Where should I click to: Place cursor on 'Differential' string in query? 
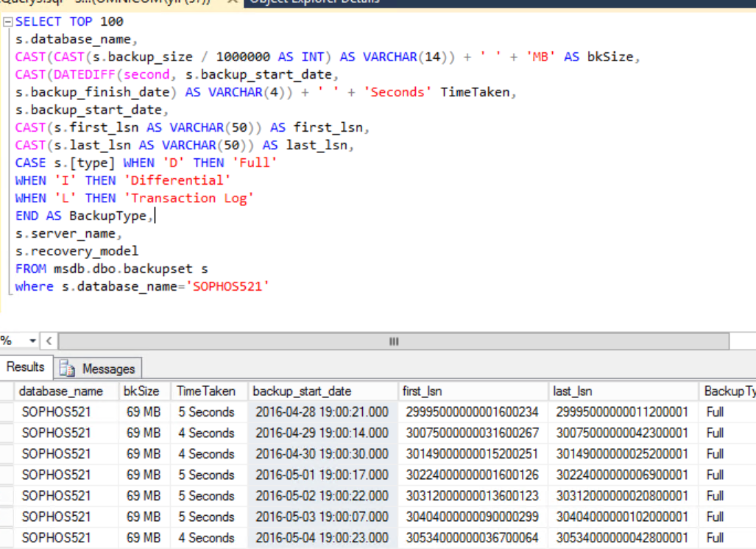click(x=177, y=181)
